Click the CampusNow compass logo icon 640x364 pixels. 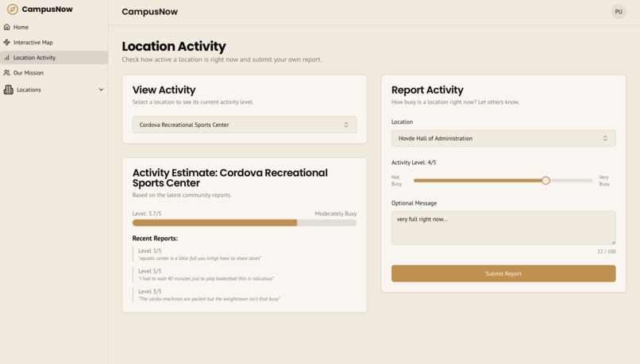point(13,9)
